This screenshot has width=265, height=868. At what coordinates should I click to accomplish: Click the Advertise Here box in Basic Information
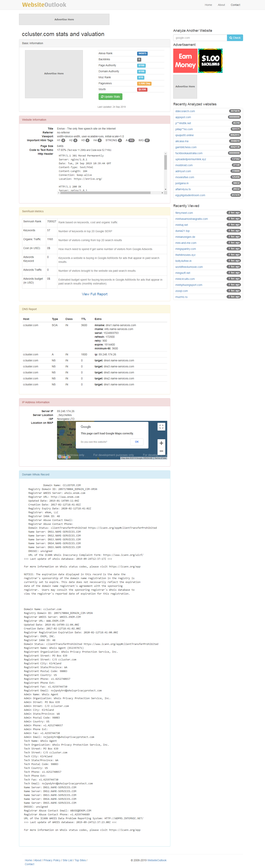pyautogui.click(x=54, y=74)
